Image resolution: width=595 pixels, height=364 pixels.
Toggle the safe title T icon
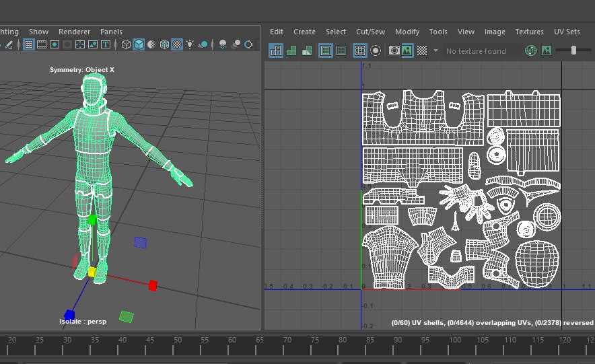[x=106, y=44]
